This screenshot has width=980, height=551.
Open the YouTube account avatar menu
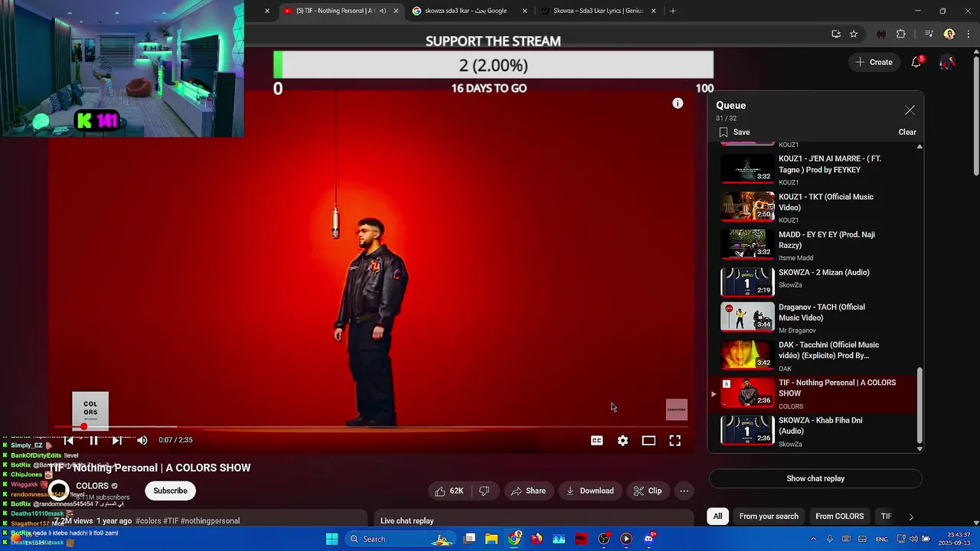(947, 62)
